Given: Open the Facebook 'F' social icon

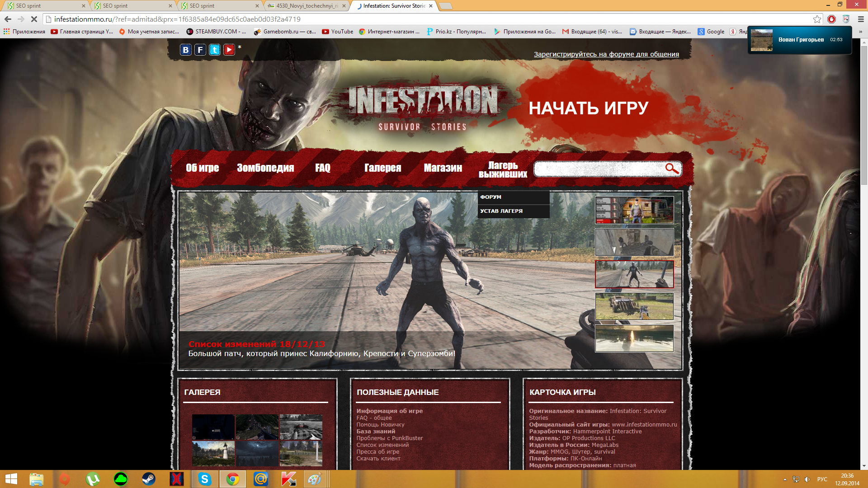Looking at the screenshot, I should click(200, 50).
